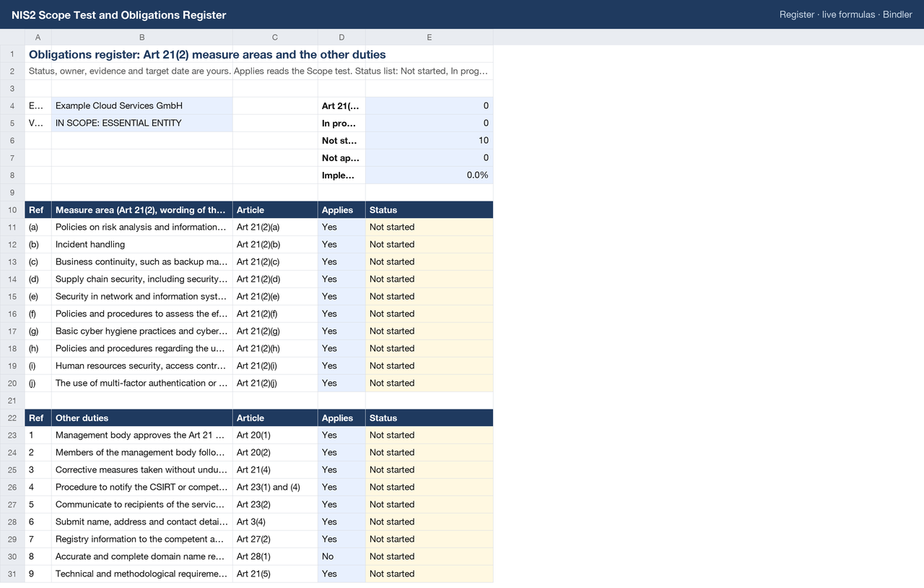
Task: Click cell 'Management body approves the Art 21 …'
Action: [141, 436]
